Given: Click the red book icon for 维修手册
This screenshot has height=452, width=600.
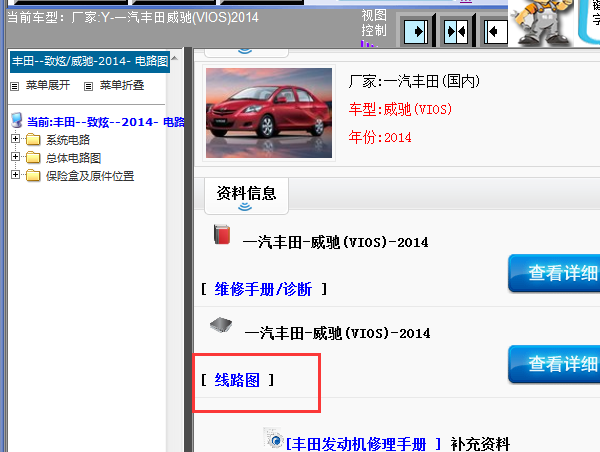Looking at the screenshot, I should (x=222, y=234).
